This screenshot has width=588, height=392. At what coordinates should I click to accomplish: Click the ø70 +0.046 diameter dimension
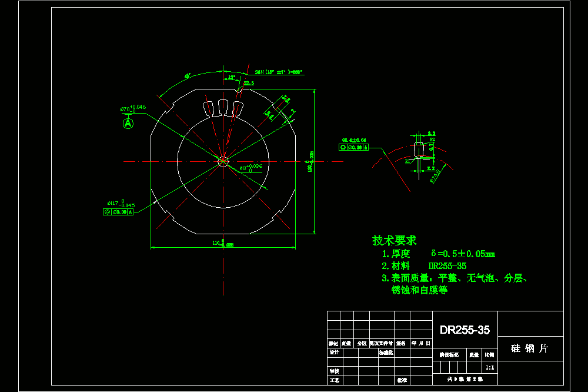tap(133, 108)
